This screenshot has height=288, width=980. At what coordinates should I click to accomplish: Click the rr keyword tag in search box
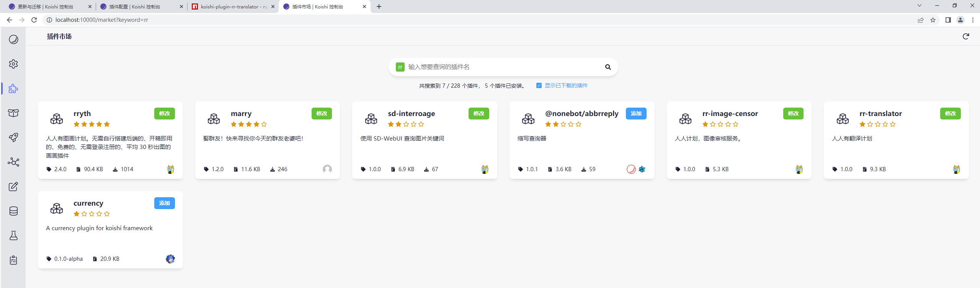400,67
